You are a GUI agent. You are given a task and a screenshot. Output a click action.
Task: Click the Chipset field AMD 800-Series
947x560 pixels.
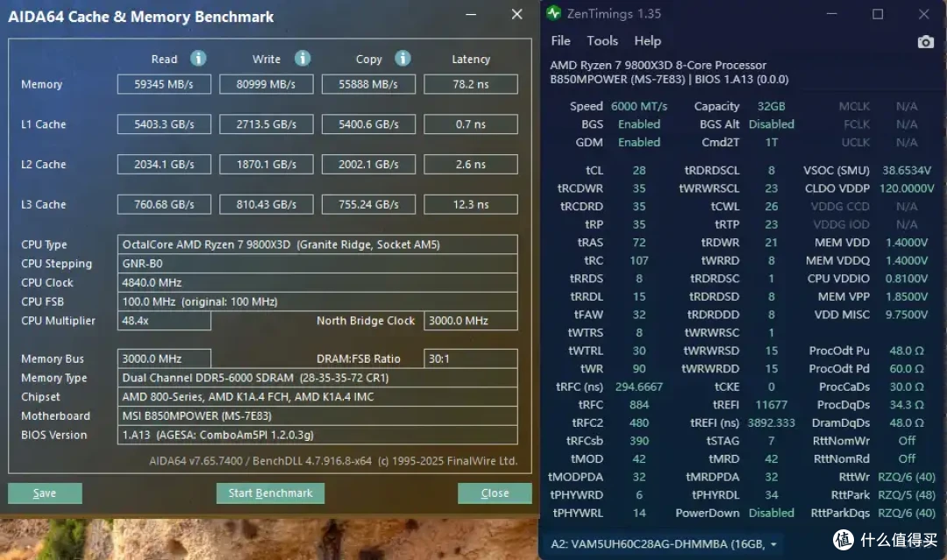tap(317, 396)
